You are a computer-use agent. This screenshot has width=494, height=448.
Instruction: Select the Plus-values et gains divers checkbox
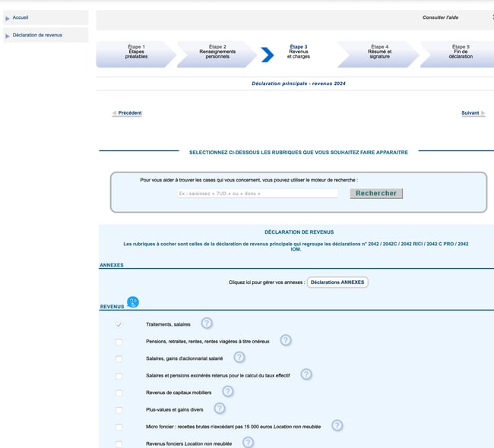tap(119, 410)
